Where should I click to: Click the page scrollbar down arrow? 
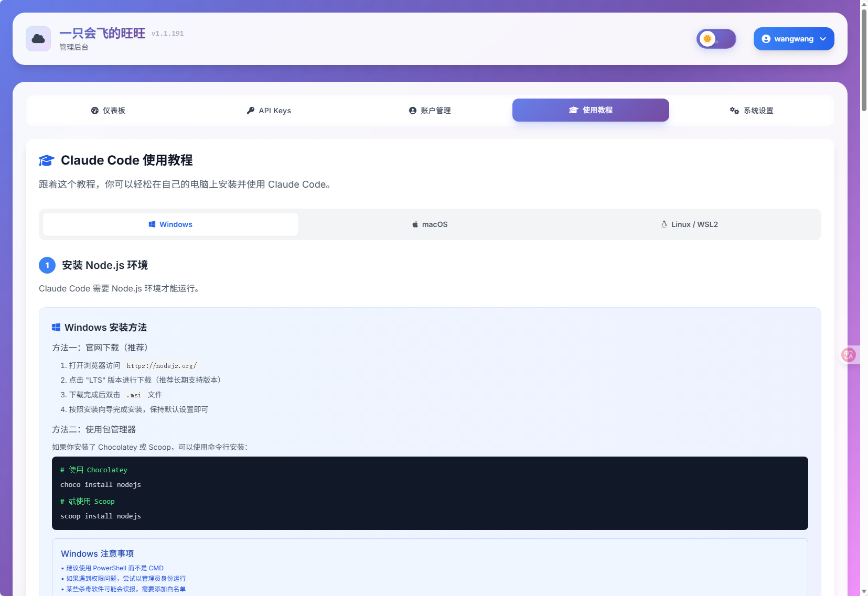point(864,591)
